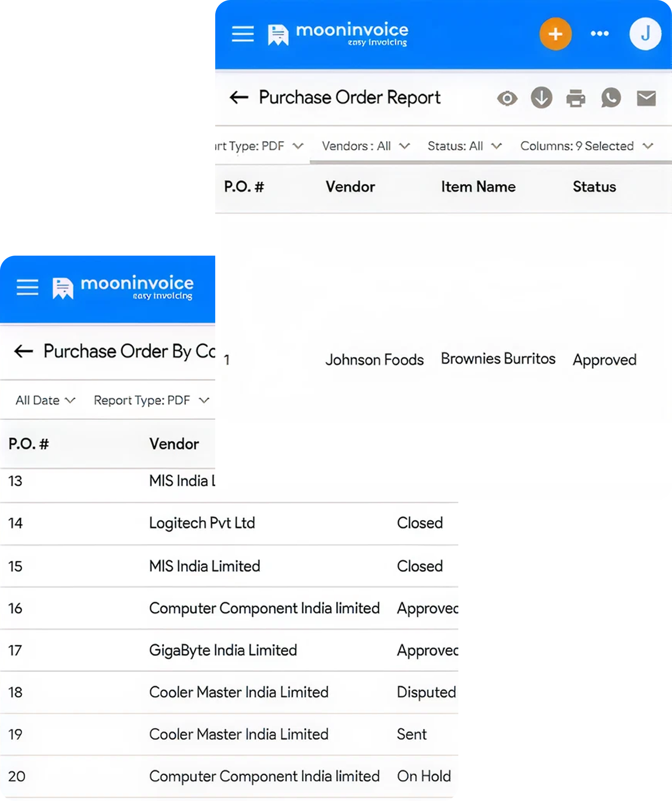Viewport: 672px width, 801px height.
Task: Open the preview eye icon on Purchase Order Report
Action: [x=508, y=98]
